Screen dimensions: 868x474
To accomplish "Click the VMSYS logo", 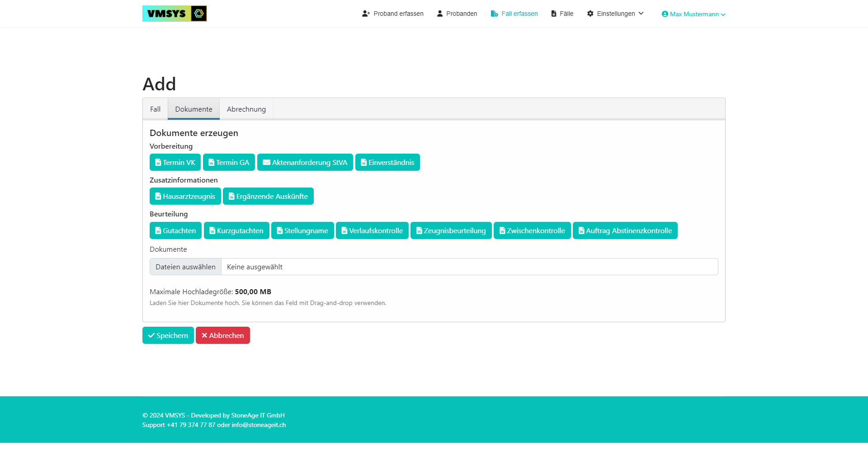I will [175, 14].
